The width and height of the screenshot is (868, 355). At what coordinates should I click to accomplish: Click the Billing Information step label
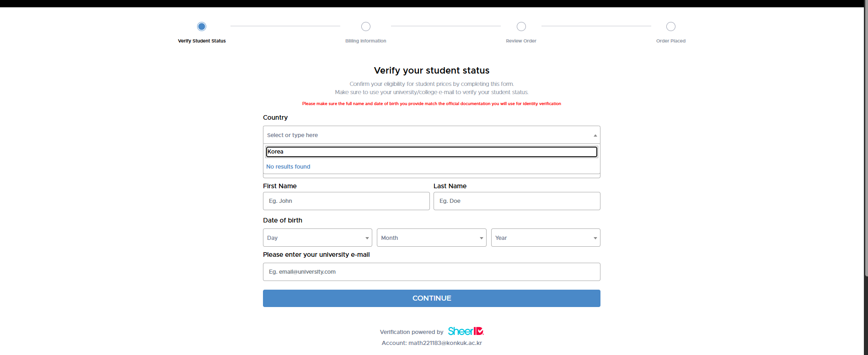pos(366,41)
